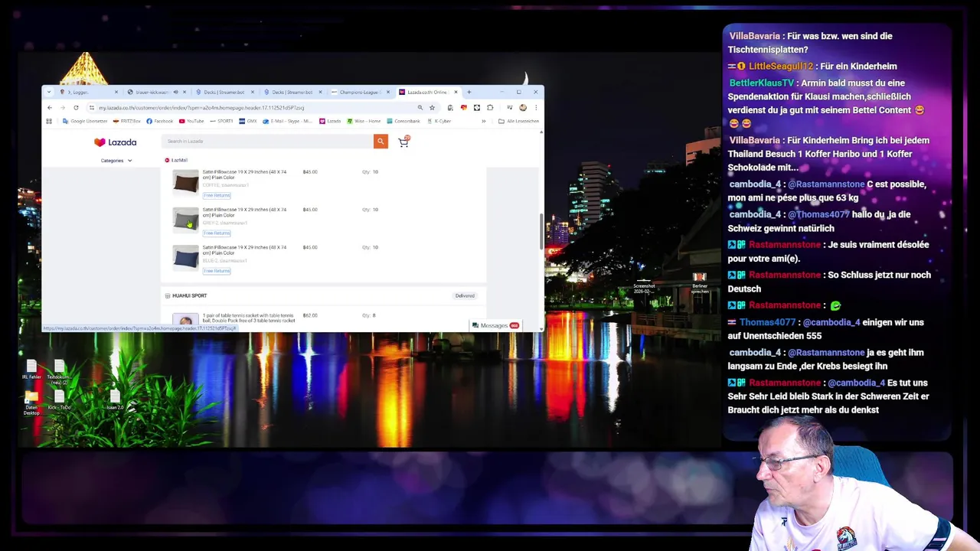The height and width of the screenshot is (551, 980).
Task: Open the Berliner sprechen desktop icon
Action: point(700,283)
